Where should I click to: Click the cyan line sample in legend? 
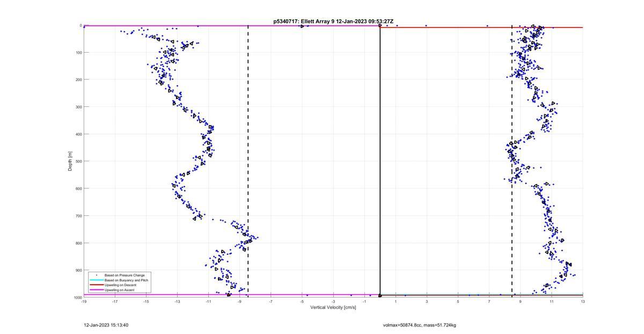[x=97, y=280]
